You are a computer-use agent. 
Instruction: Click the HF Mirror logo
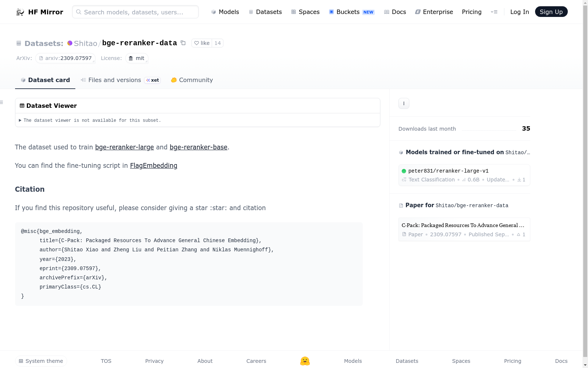40,12
